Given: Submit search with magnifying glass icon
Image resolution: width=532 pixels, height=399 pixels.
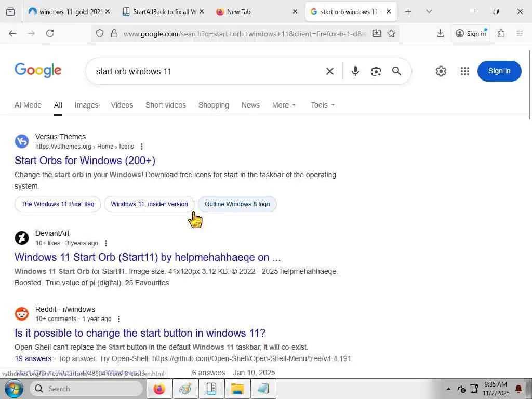Looking at the screenshot, I should click(x=396, y=71).
